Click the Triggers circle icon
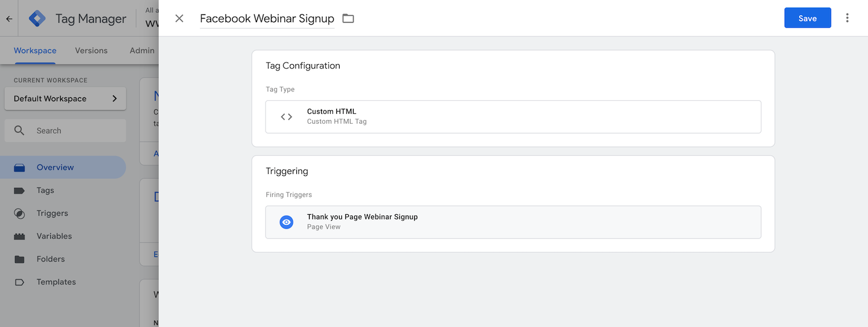 19,214
